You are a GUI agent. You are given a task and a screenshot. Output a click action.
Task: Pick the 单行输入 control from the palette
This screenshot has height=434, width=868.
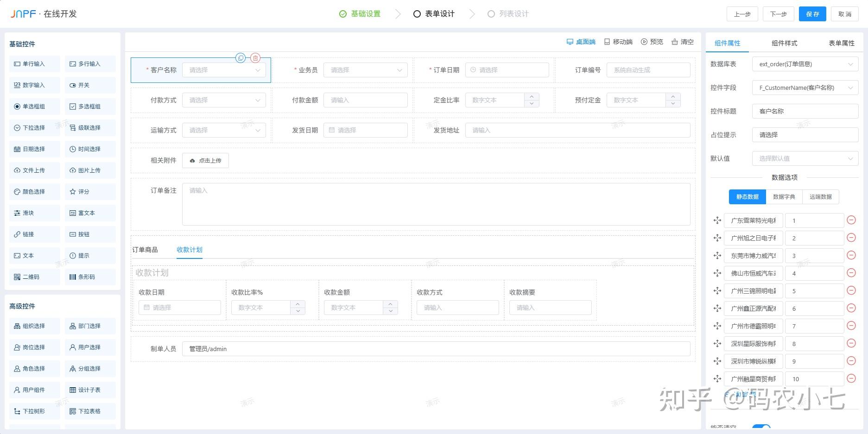pyautogui.click(x=35, y=64)
